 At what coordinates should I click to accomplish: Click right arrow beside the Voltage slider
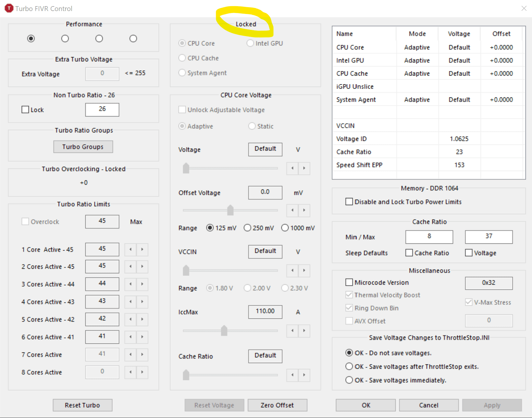point(304,168)
